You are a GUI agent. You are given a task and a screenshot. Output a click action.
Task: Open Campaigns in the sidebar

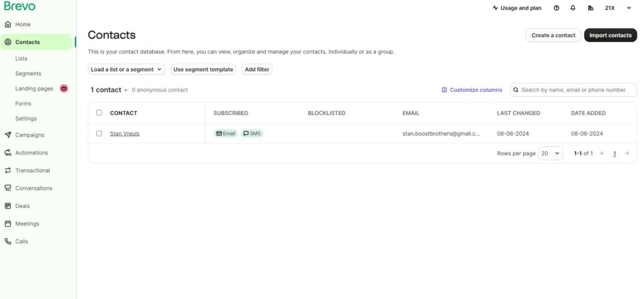(x=30, y=135)
